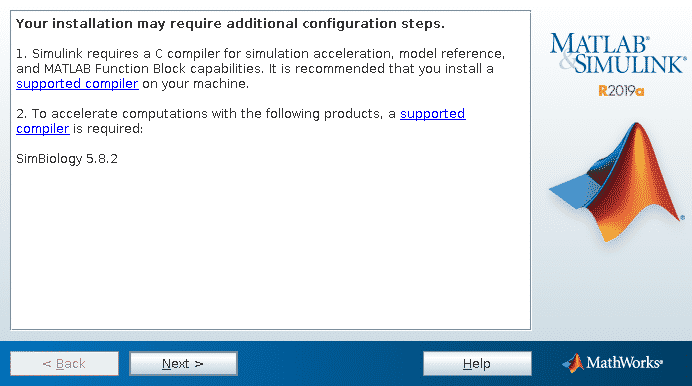Click the 'compiler' link before 'is required'

click(43, 128)
